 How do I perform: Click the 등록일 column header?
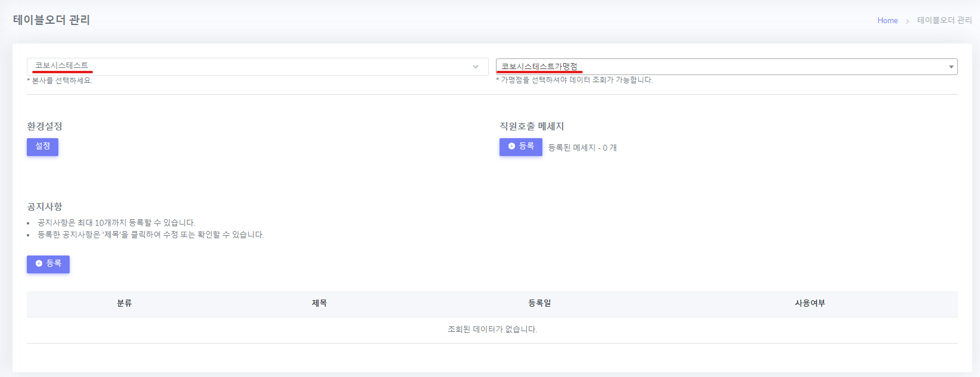[539, 303]
